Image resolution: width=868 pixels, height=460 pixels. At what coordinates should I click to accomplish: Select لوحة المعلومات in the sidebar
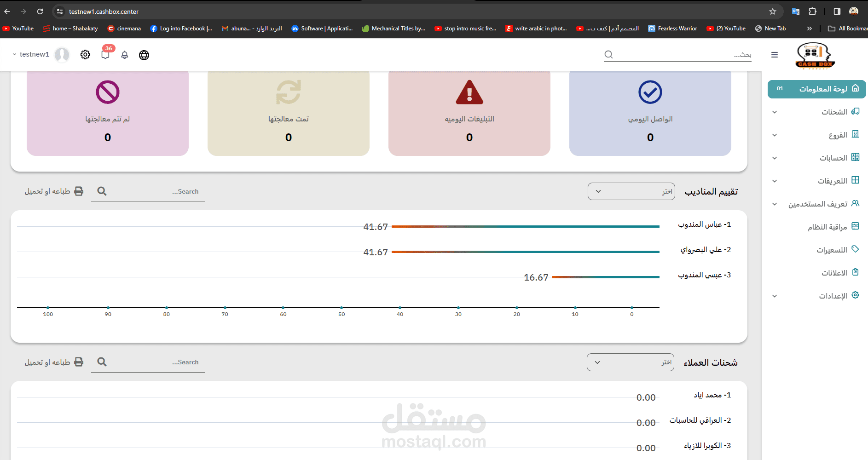tap(816, 89)
